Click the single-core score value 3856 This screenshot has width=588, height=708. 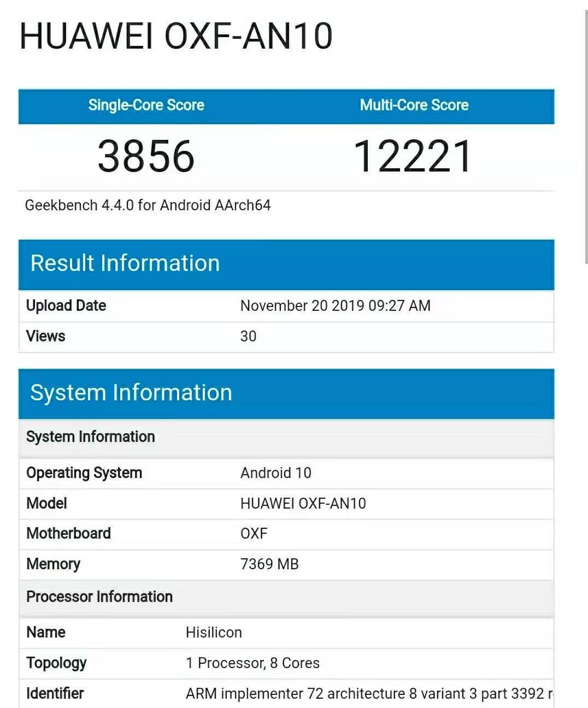146,156
